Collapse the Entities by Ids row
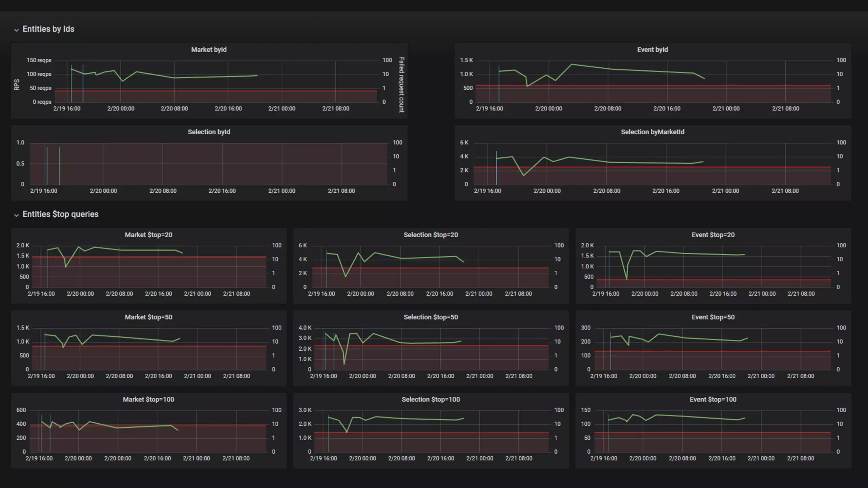Viewport: 868px width, 488px height. (16, 30)
